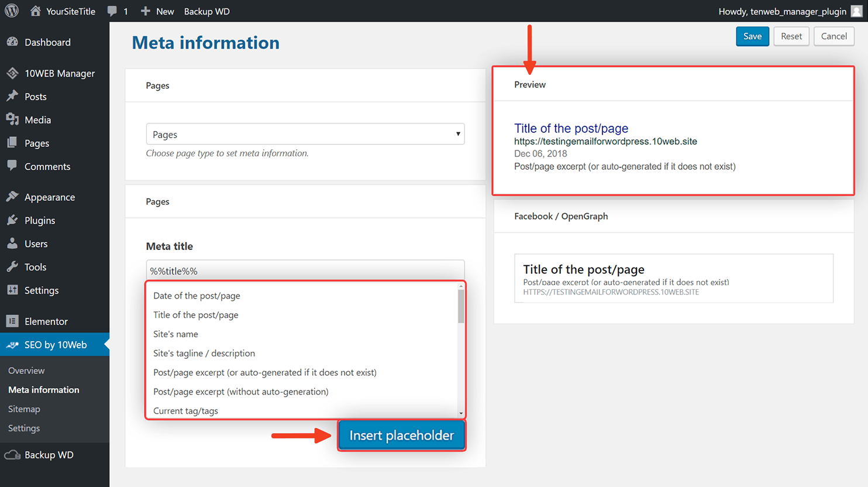Click the SEO by 10Web icon
Viewport: 868px width, 487px height.
[12, 345]
